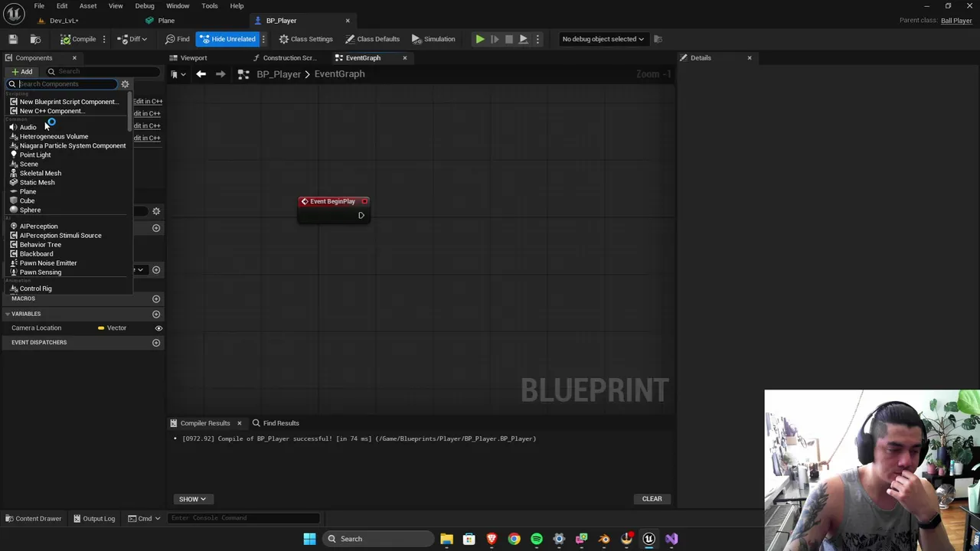980x551 pixels.
Task: Open the Compile options three-dot menu
Action: coord(104,39)
